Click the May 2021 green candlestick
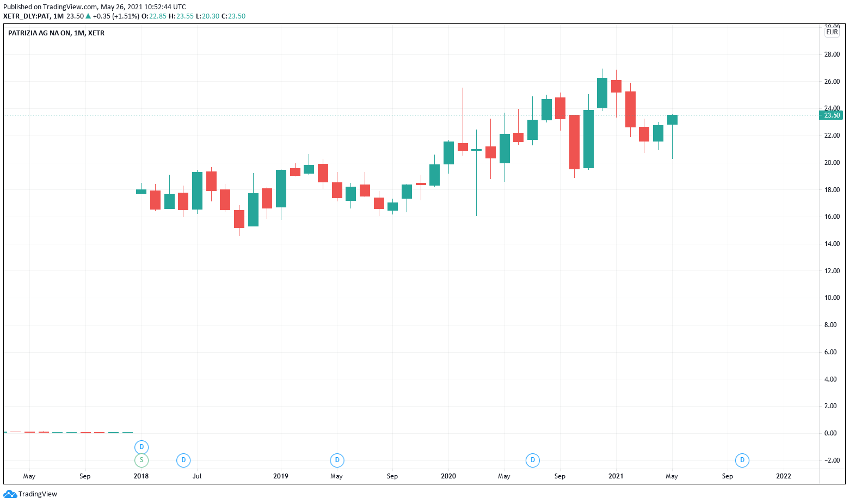This screenshot has width=849, height=504. pos(672,120)
